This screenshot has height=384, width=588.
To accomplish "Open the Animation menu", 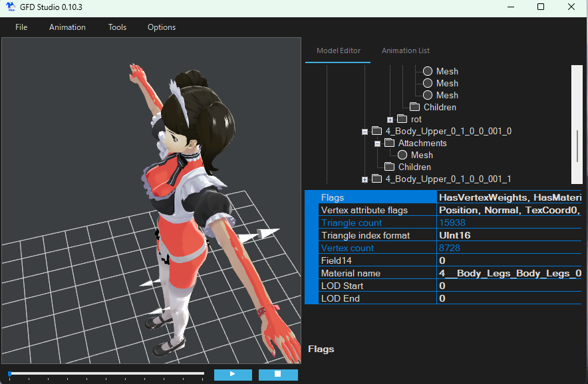I will [67, 27].
